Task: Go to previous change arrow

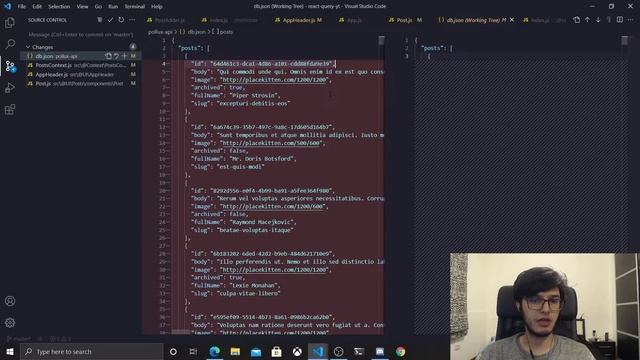Action: (587, 20)
